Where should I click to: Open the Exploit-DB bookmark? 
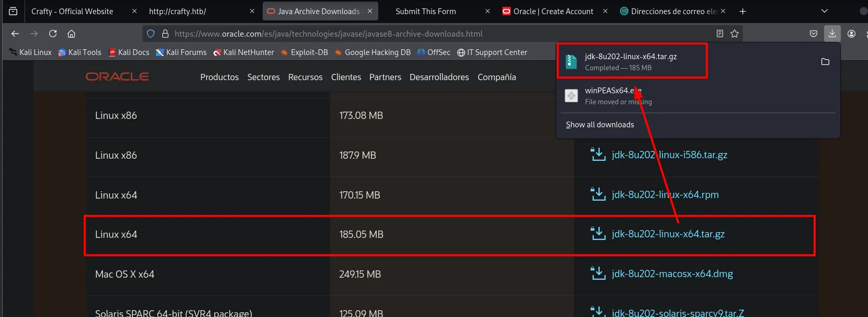pyautogui.click(x=304, y=52)
